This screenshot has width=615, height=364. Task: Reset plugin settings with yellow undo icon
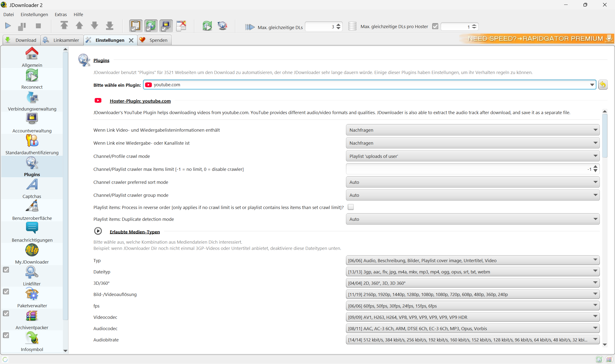click(603, 85)
